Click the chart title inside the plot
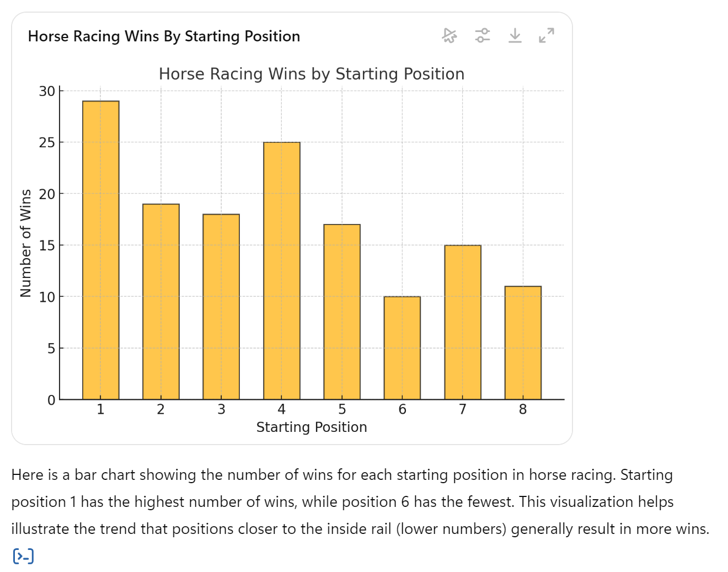 tap(312, 74)
